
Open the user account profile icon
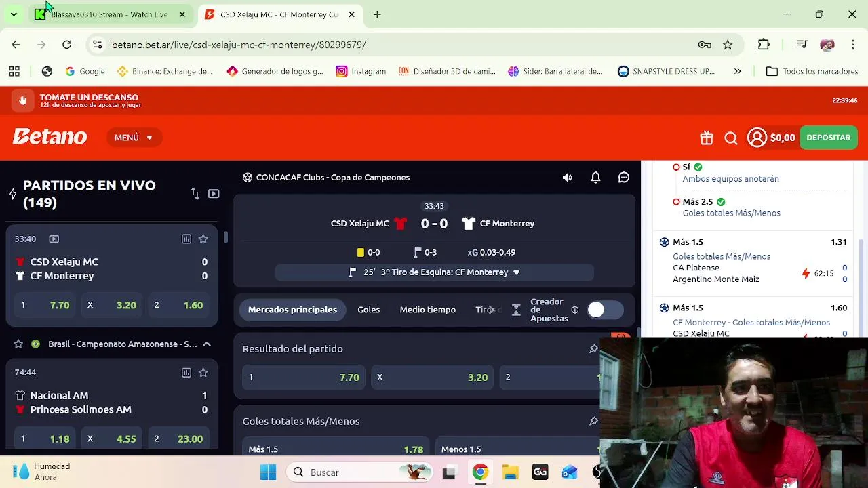pos(757,138)
